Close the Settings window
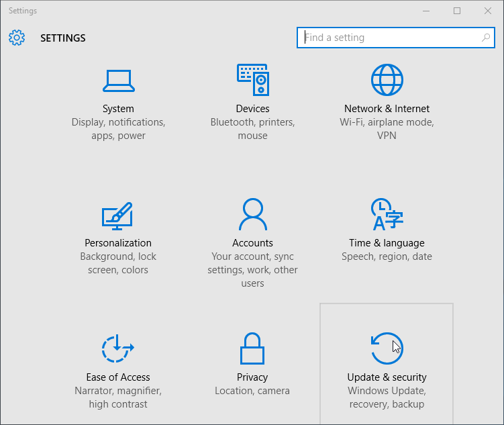The height and width of the screenshot is (425, 504). tap(488, 11)
